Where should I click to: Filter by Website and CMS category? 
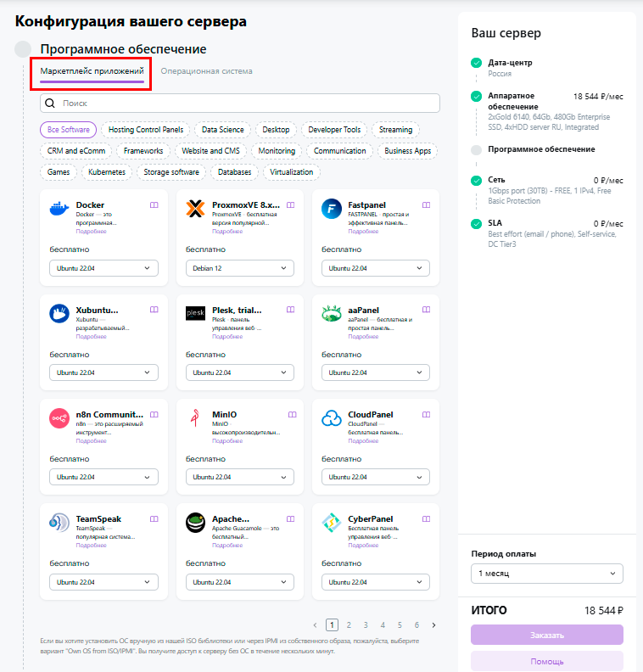(210, 151)
